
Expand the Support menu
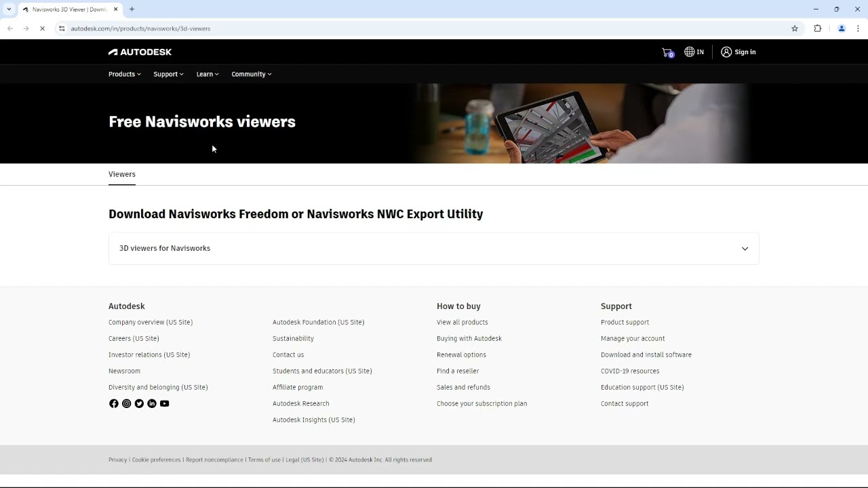pyautogui.click(x=168, y=75)
